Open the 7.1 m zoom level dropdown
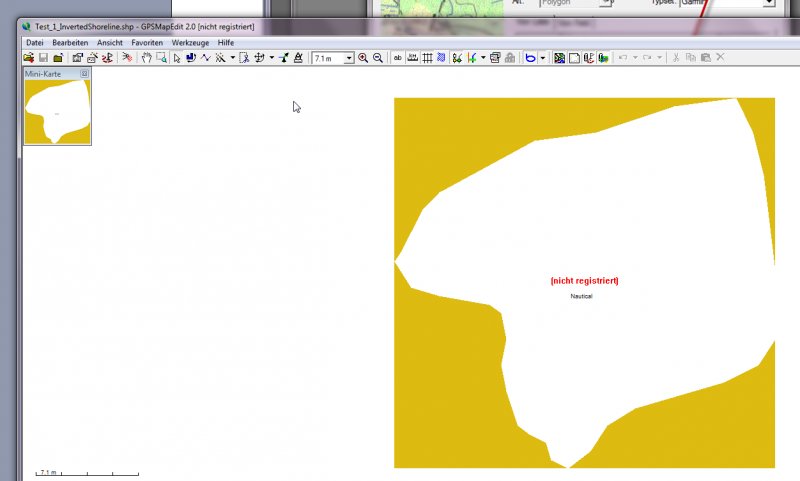800x481 pixels. [x=349, y=59]
